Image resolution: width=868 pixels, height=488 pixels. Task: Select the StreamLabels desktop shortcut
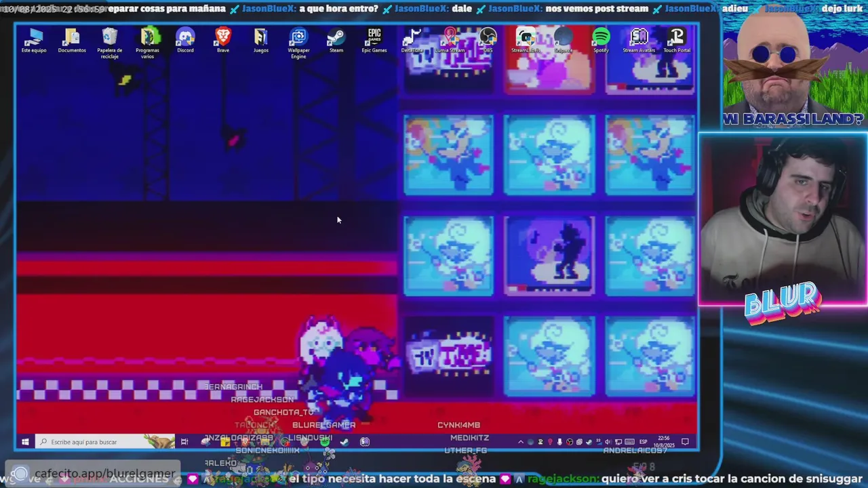pyautogui.click(x=526, y=41)
